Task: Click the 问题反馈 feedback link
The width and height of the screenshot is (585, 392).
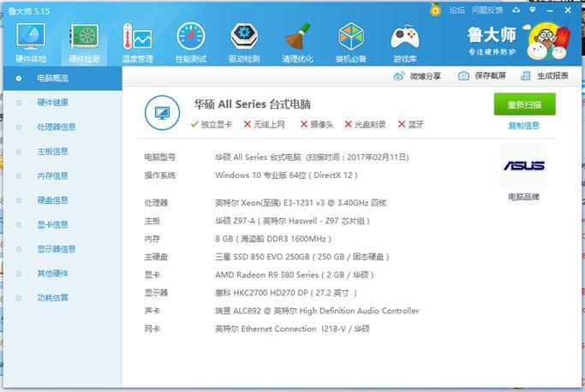Action: coord(487,10)
